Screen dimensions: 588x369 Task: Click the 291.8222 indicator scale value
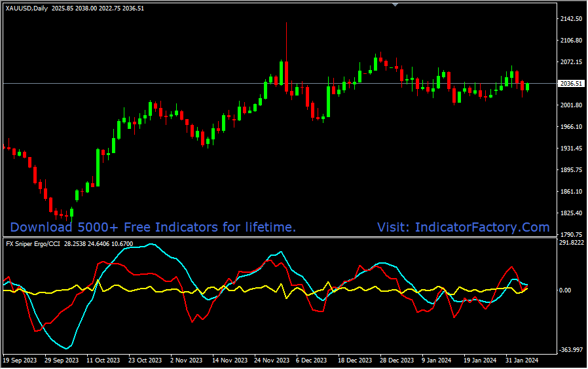tap(572, 243)
